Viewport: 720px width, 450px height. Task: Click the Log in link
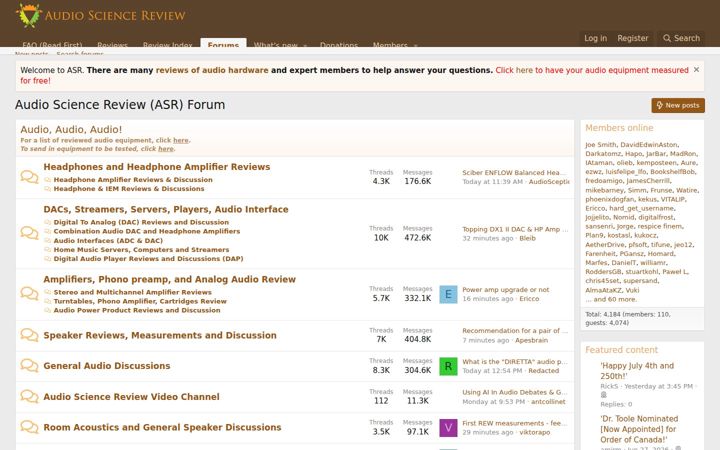(x=596, y=38)
